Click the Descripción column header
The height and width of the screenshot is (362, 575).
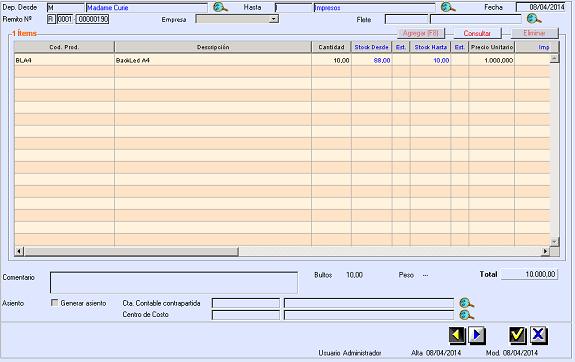coord(213,47)
